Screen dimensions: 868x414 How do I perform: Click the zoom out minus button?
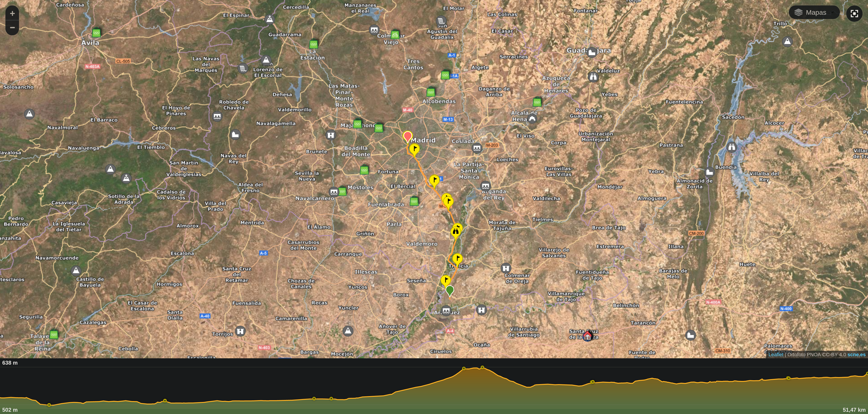pyautogui.click(x=12, y=28)
